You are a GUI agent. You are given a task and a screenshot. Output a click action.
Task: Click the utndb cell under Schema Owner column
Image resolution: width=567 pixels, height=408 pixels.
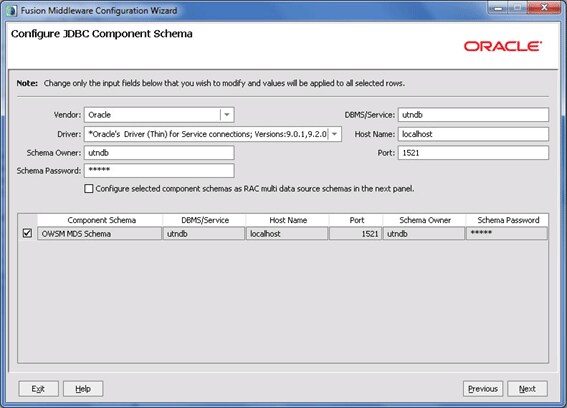(x=424, y=234)
